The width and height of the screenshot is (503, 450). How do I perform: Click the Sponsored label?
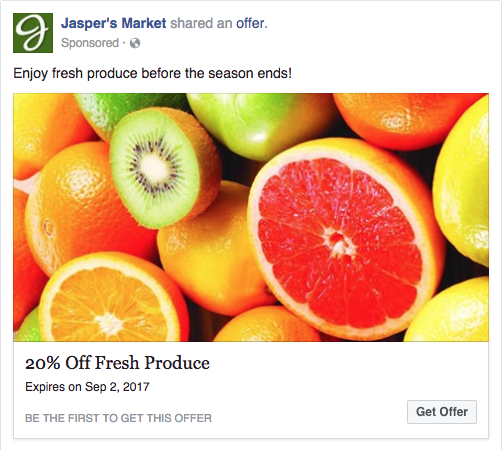[90, 43]
